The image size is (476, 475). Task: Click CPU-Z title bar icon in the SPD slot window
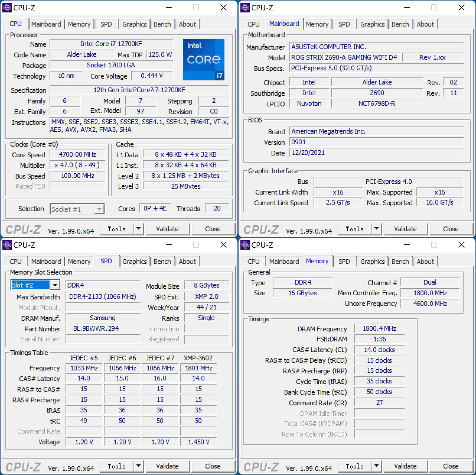[7, 245]
